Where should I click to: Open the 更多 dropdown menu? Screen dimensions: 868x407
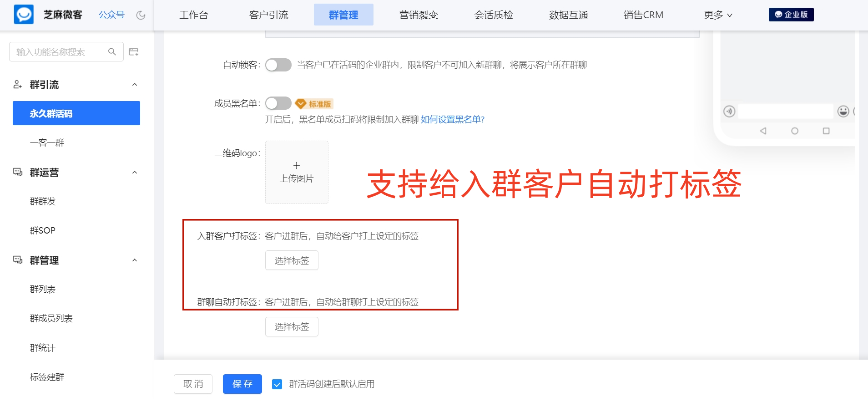click(718, 15)
